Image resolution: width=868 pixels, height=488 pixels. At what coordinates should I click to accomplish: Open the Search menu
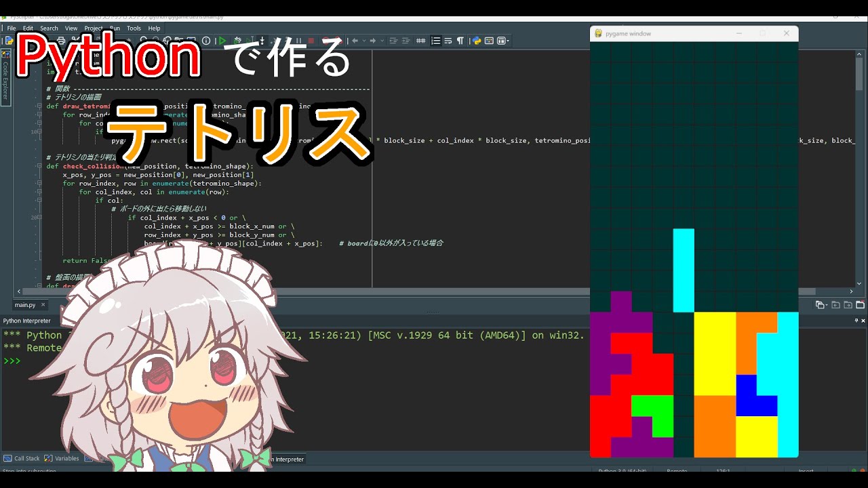click(x=49, y=28)
